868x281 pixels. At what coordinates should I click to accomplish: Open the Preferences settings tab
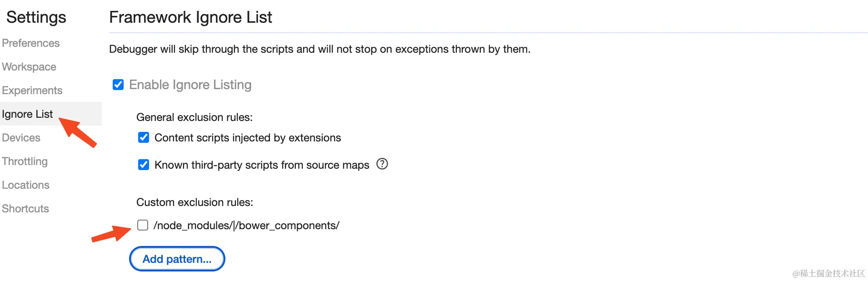pos(31,43)
